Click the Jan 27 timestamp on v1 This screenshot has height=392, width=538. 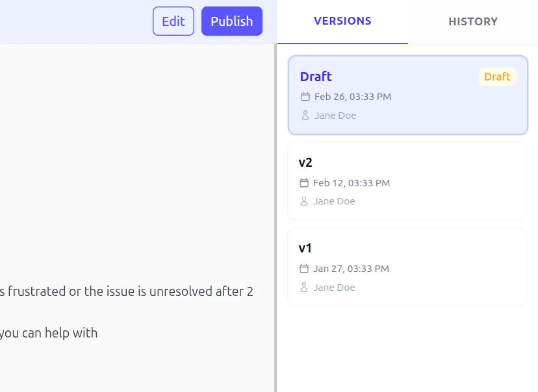tap(351, 268)
